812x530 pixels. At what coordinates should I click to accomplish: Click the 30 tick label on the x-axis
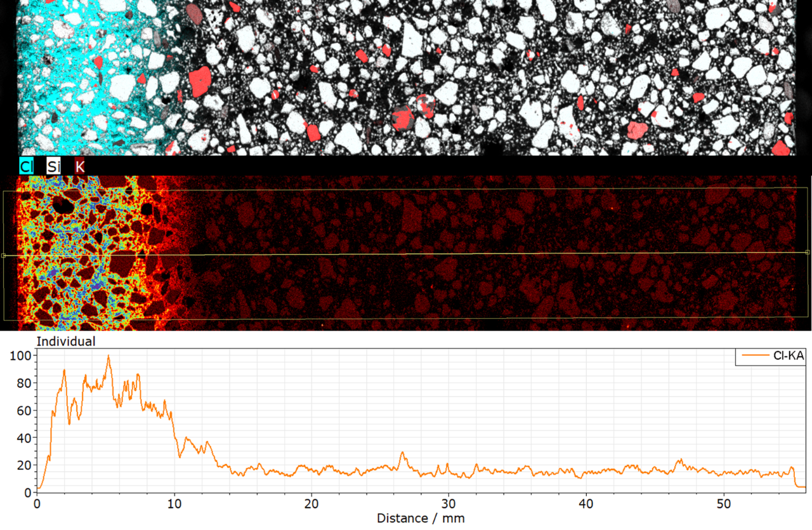(449, 503)
